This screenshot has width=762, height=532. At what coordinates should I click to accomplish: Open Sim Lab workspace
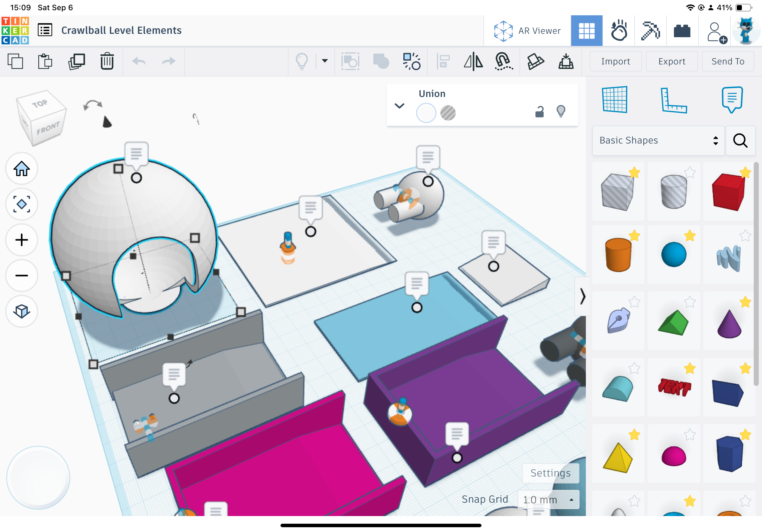619,31
